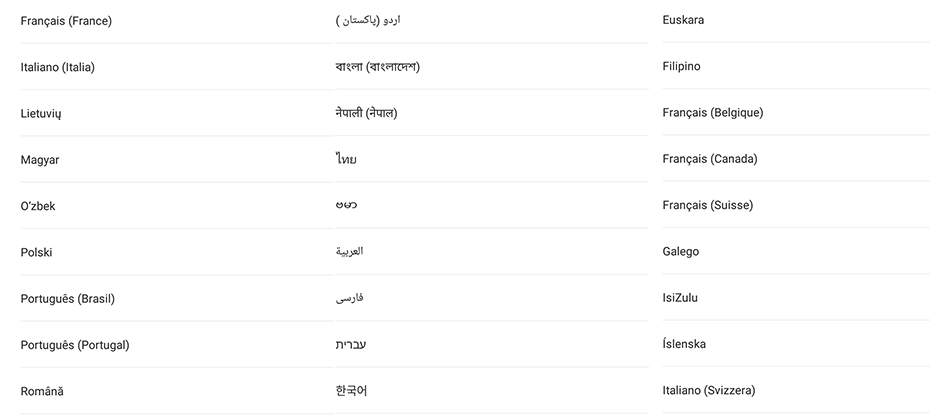This screenshot has width=930, height=416.
Task: Select Română language option
Action: click(x=42, y=391)
